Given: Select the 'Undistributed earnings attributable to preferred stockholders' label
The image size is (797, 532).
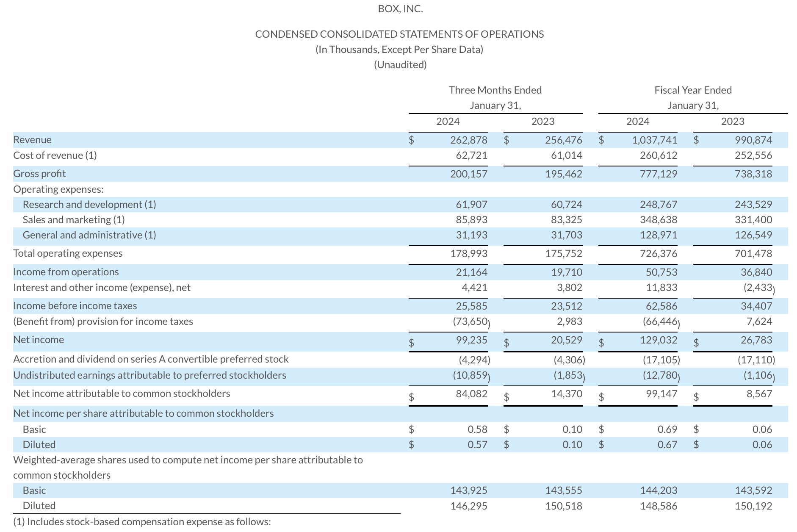Looking at the screenshot, I should pos(150,375).
